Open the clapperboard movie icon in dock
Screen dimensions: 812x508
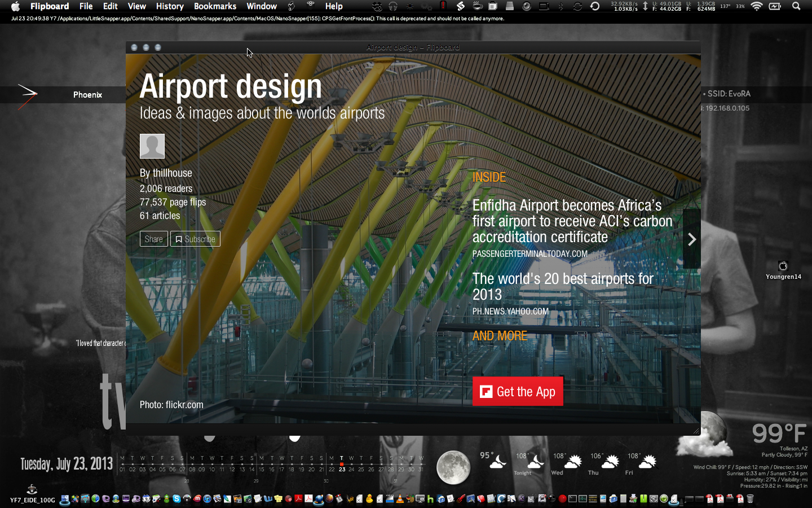(390, 499)
